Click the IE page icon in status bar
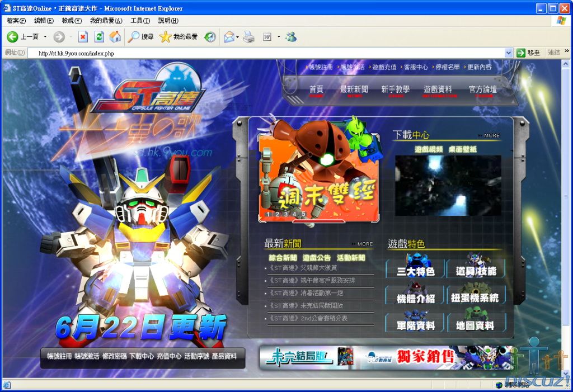 tap(7, 384)
